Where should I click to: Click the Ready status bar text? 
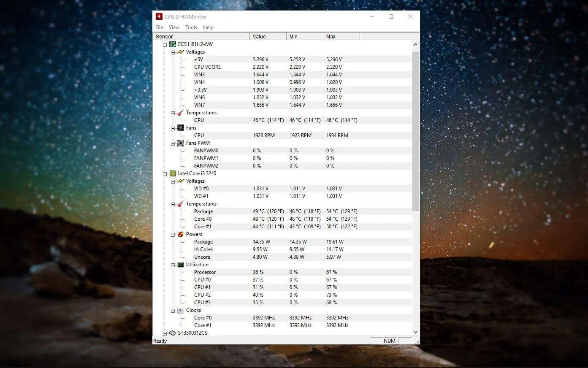[x=160, y=341]
